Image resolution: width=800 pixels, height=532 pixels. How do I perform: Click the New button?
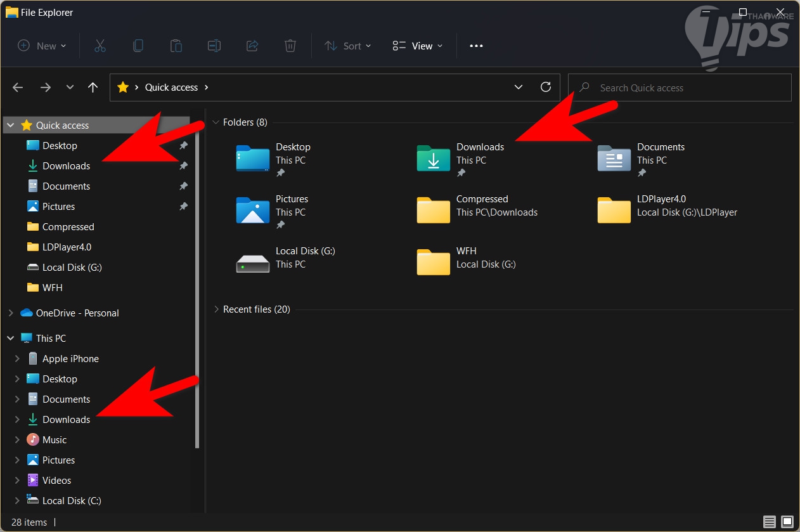(42, 46)
